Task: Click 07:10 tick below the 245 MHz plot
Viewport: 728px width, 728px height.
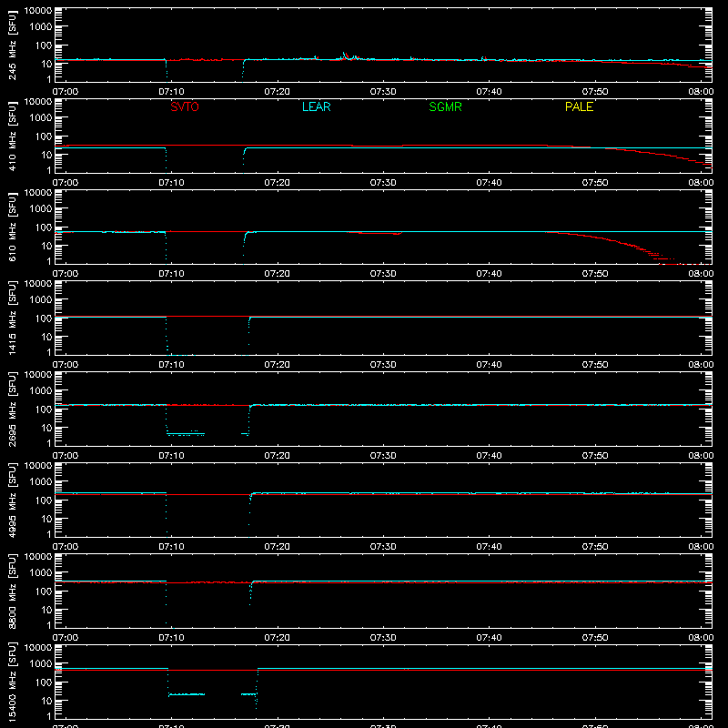Action: [171, 92]
